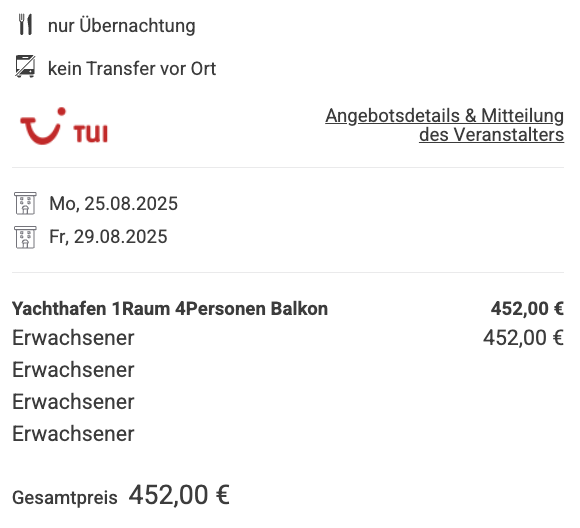Viewport: 580px width, 528px height.
Task: Click the Gesamtpreis label
Action: (65, 498)
